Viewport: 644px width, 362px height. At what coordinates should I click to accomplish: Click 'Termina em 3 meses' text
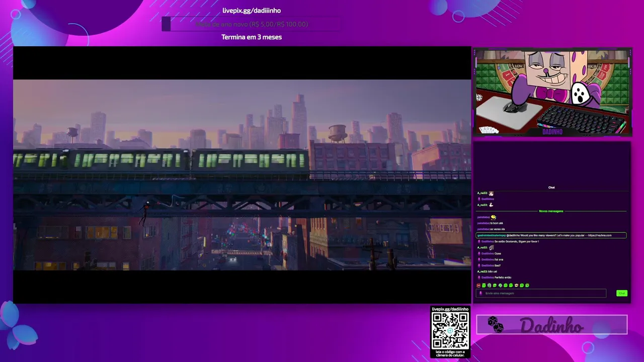252,37
